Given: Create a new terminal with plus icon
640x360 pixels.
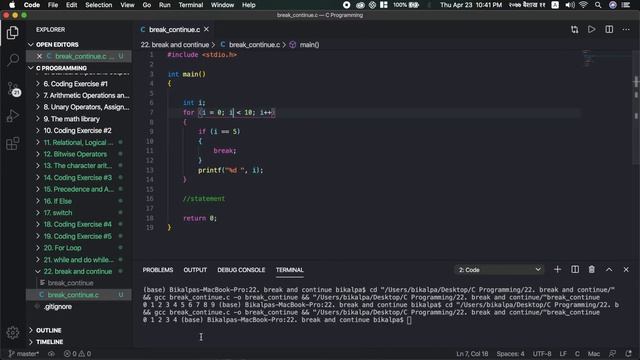Looking at the screenshot, I should coord(557,269).
